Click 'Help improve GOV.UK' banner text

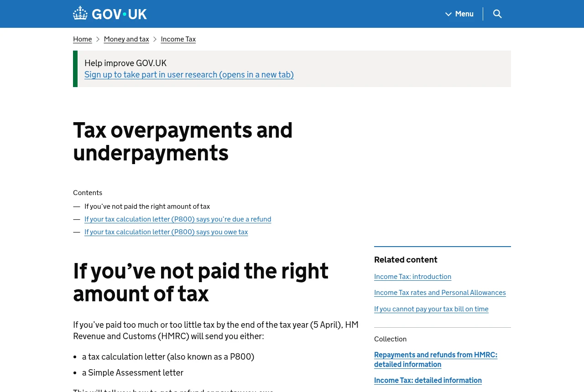[x=125, y=63]
